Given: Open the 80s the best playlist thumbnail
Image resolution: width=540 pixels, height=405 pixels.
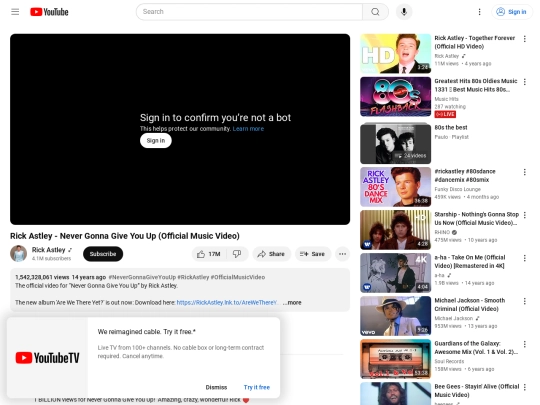Looking at the screenshot, I should [x=395, y=143].
